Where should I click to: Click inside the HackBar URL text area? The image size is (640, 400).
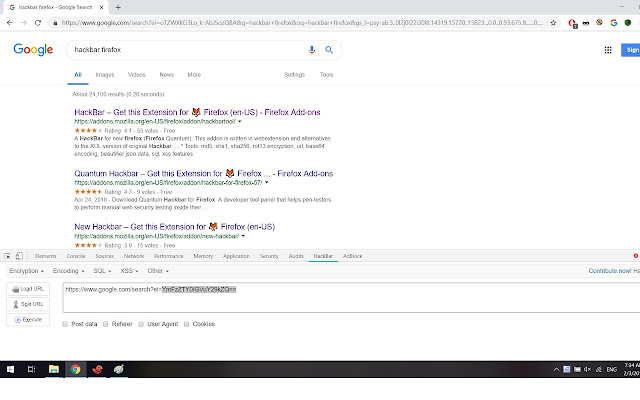340,300
